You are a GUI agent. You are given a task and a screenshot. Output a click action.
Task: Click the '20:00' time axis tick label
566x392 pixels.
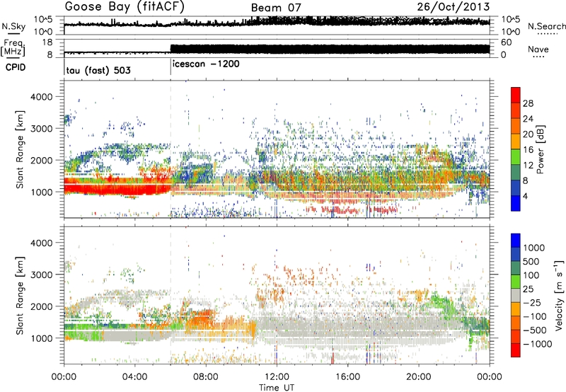pos(419,377)
